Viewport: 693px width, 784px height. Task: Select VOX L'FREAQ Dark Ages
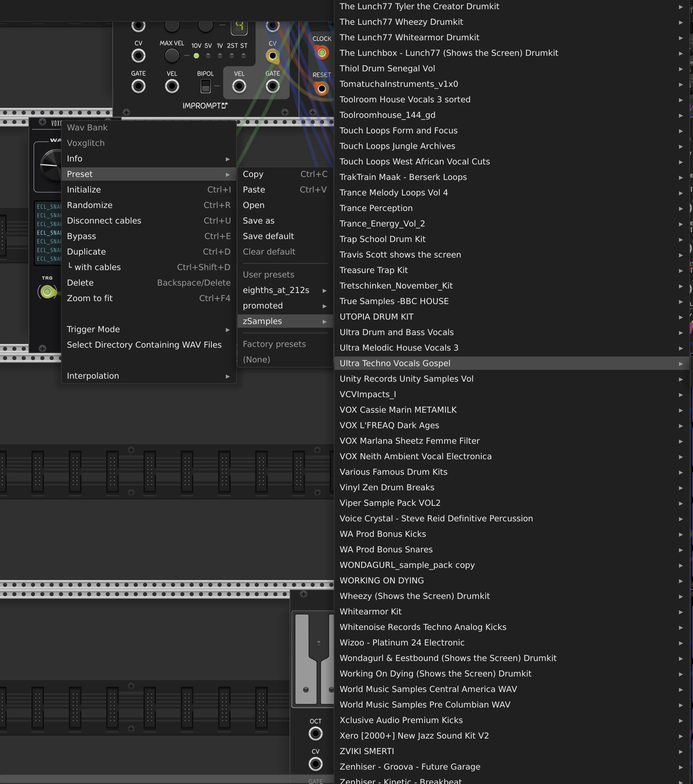[512, 425]
